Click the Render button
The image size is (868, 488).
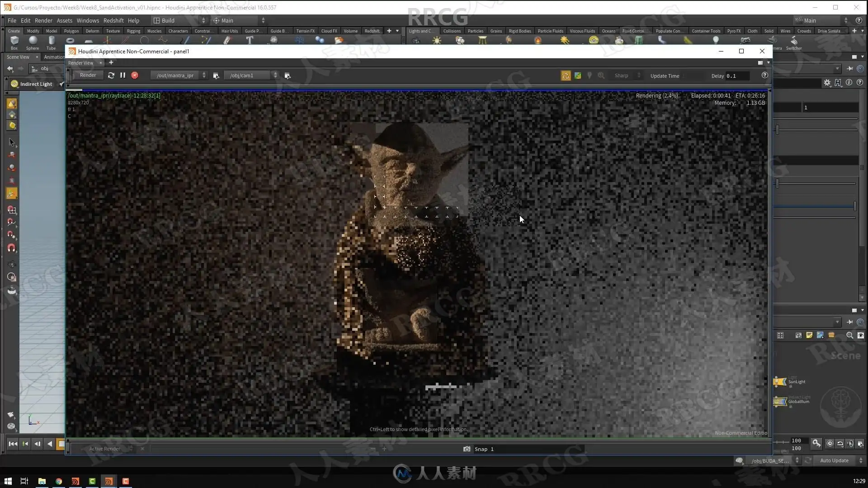point(88,75)
